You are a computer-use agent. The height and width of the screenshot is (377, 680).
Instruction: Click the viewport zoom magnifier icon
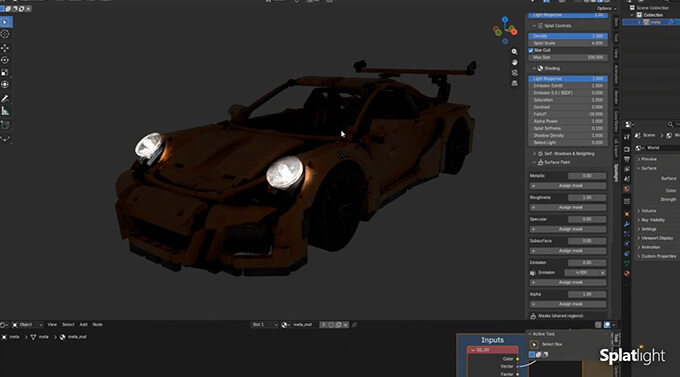[514, 52]
